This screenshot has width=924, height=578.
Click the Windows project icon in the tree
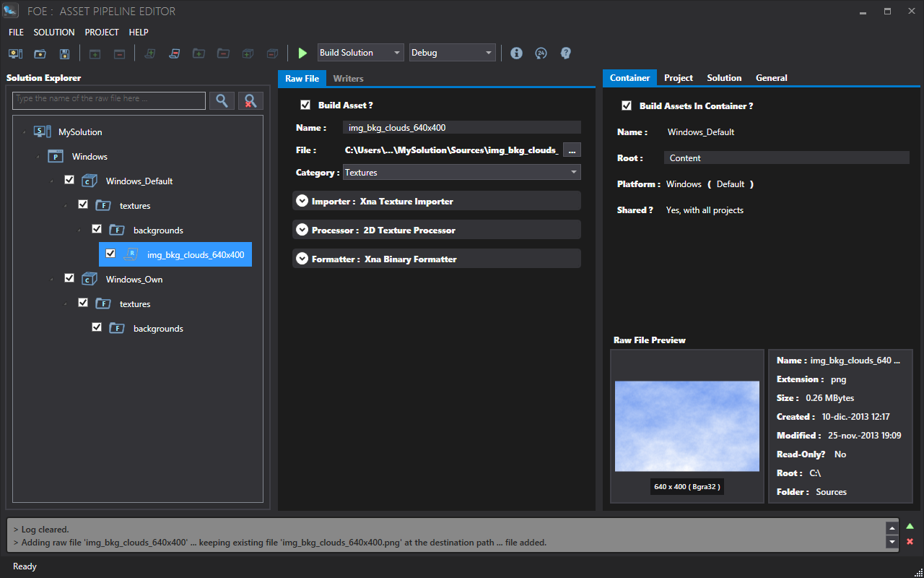(x=56, y=156)
